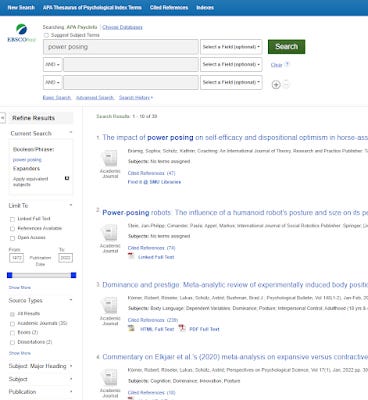Open Cited References (239) link
Image resolution: width=368 pixels, height=400 pixels.
pos(153,320)
